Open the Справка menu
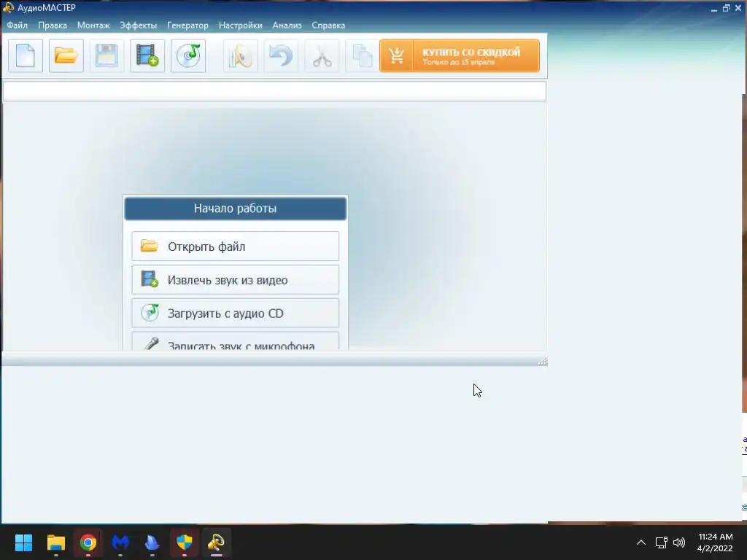 pyautogui.click(x=328, y=26)
